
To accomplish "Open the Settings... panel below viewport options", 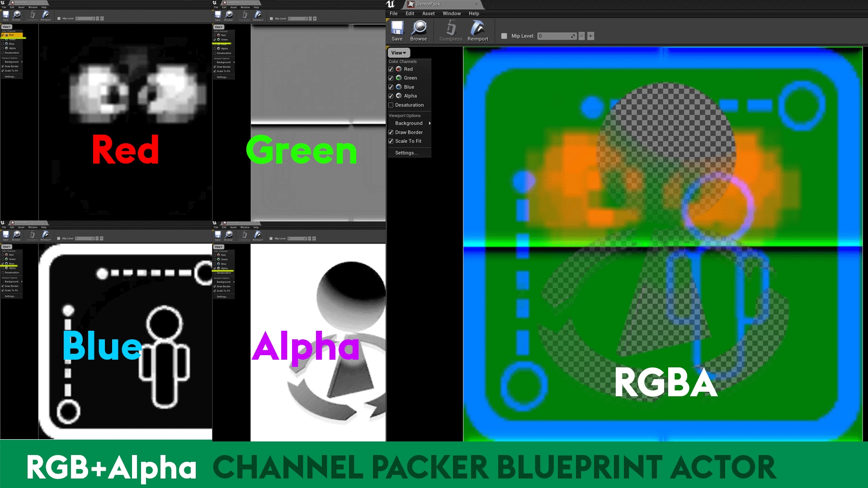I will coord(405,152).
